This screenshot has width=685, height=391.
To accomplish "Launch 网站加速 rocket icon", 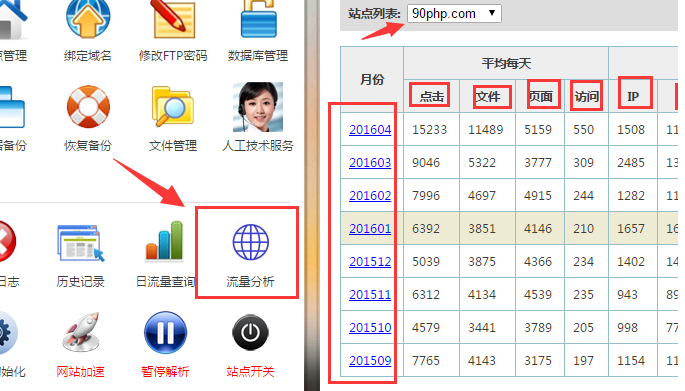I will coord(81,332).
